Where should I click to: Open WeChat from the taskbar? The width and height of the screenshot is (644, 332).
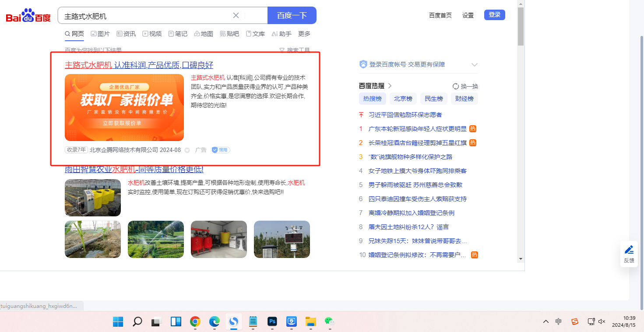(x=329, y=321)
